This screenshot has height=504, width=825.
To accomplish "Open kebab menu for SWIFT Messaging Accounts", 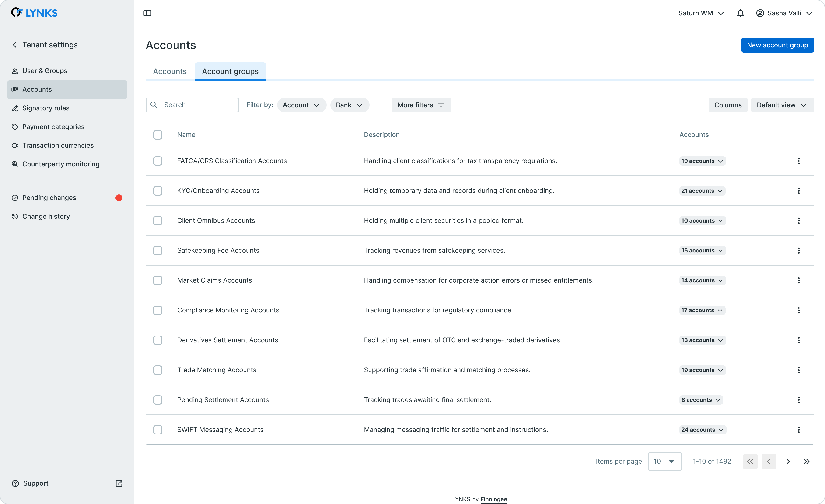I will click(799, 430).
